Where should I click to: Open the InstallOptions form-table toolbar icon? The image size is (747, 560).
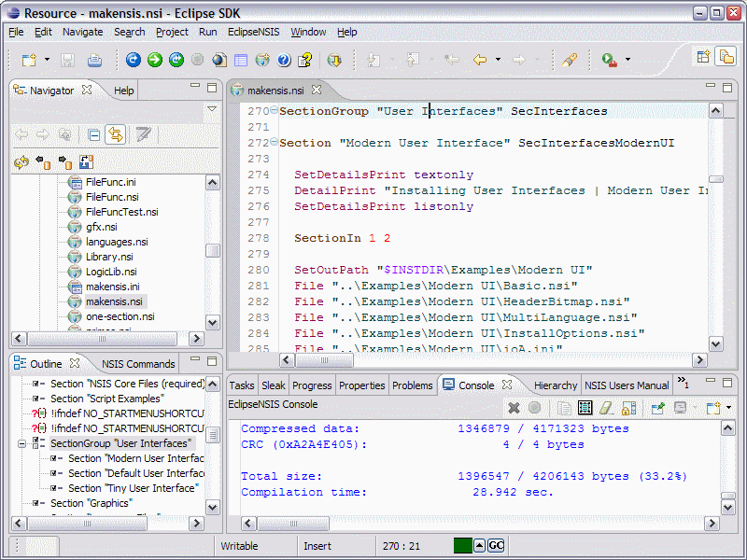(x=241, y=60)
